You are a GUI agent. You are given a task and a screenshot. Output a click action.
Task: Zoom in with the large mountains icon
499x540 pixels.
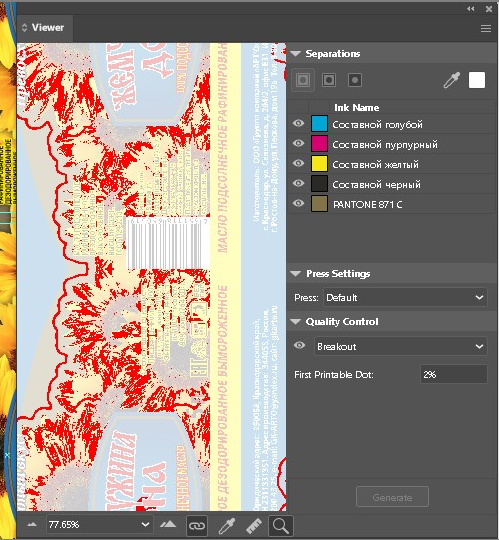[x=168, y=525]
